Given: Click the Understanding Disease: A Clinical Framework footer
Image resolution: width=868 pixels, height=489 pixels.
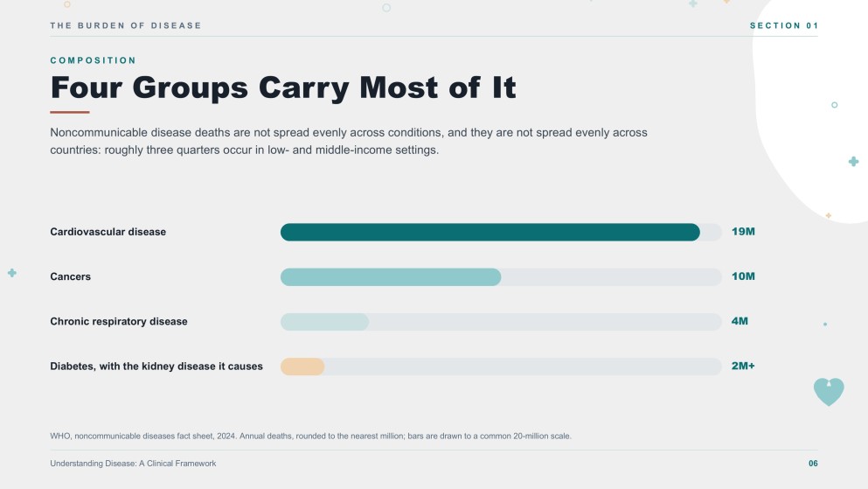Looking at the screenshot, I should [133, 464].
